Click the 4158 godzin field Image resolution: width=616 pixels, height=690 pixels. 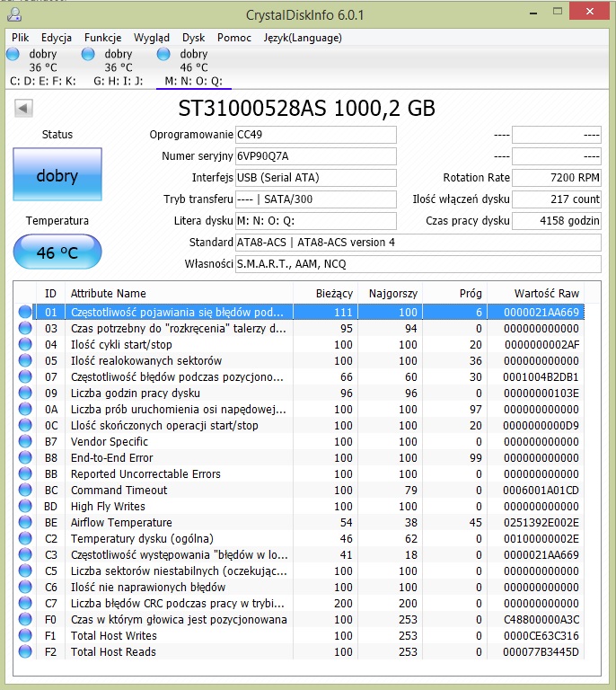tap(557, 221)
